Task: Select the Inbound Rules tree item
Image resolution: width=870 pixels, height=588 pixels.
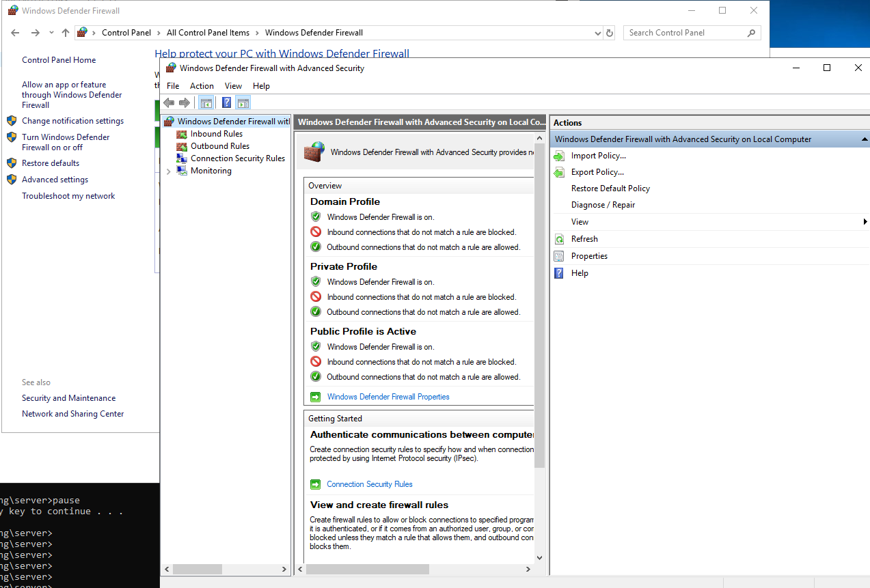Action: coord(217,134)
